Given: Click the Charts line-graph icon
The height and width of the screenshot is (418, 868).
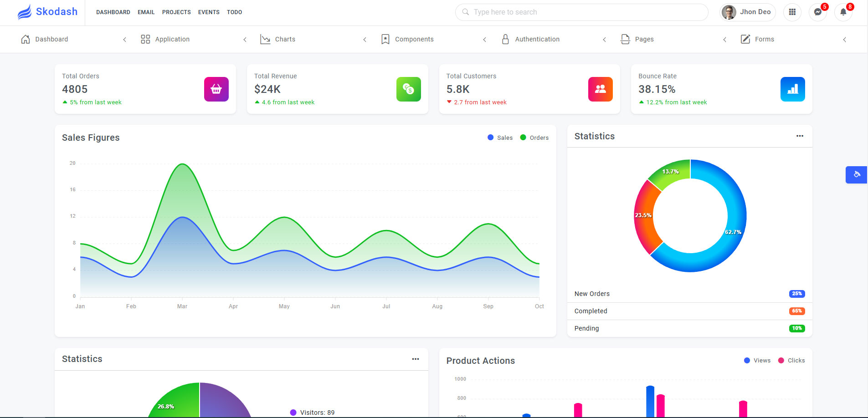Looking at the screenshot, I should pos(265,39).
